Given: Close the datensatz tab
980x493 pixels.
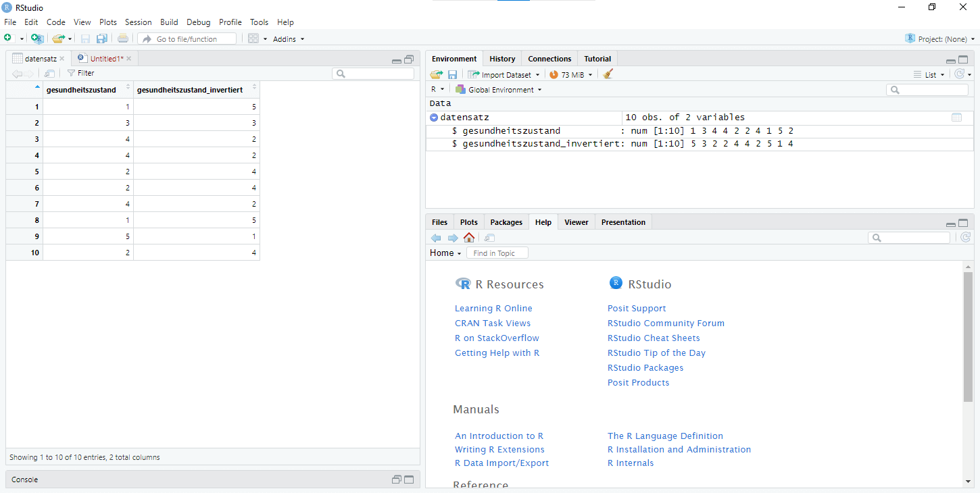Looking at the screenshot, I should 62,59.
